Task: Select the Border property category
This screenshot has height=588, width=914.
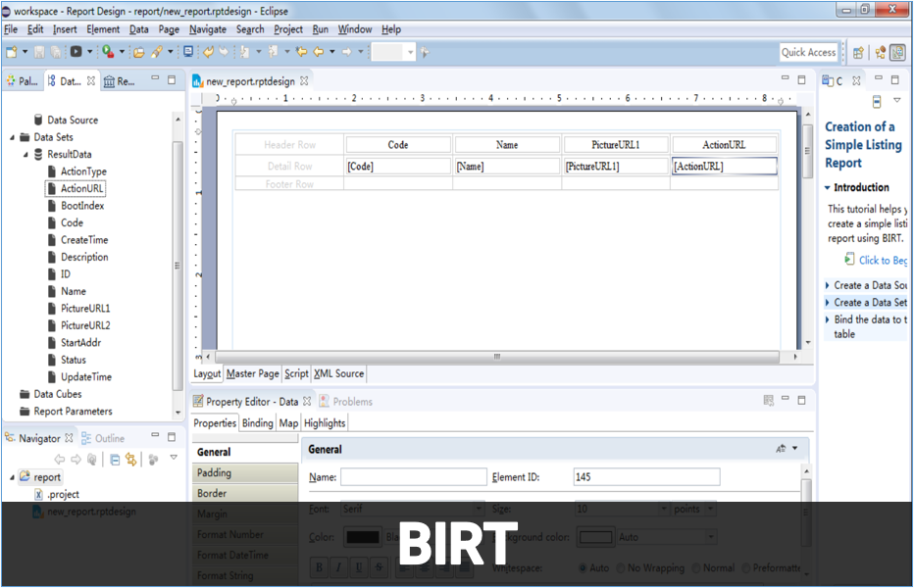Action: (x=245, y=493)
